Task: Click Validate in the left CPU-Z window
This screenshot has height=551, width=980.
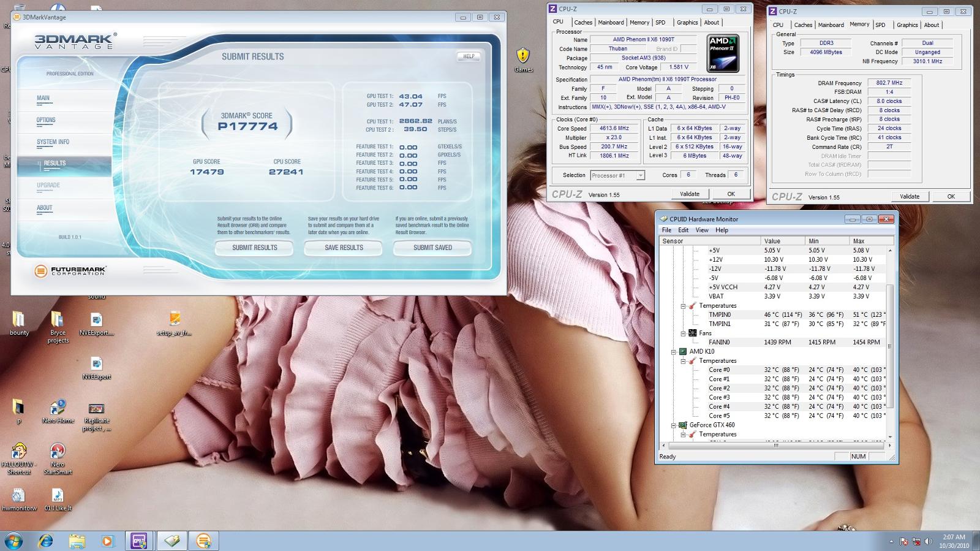Action: [689, 194]
